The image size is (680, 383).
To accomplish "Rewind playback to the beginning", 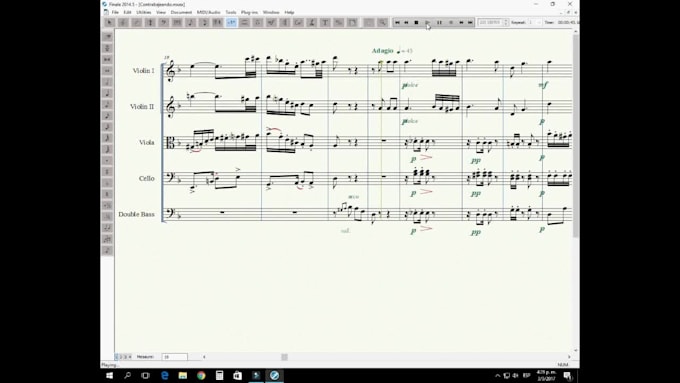I will [x=397, y=22].
